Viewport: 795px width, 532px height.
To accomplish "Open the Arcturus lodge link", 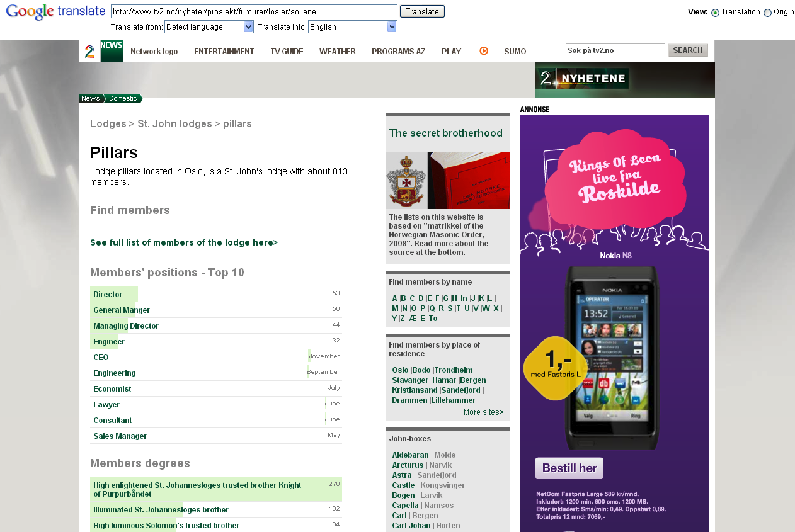I will coord(408,465).
